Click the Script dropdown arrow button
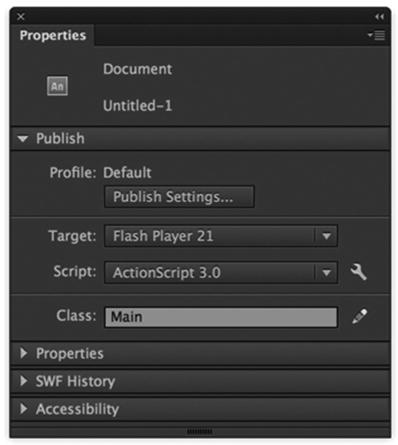The image size is (398, 445). point(326,273)
